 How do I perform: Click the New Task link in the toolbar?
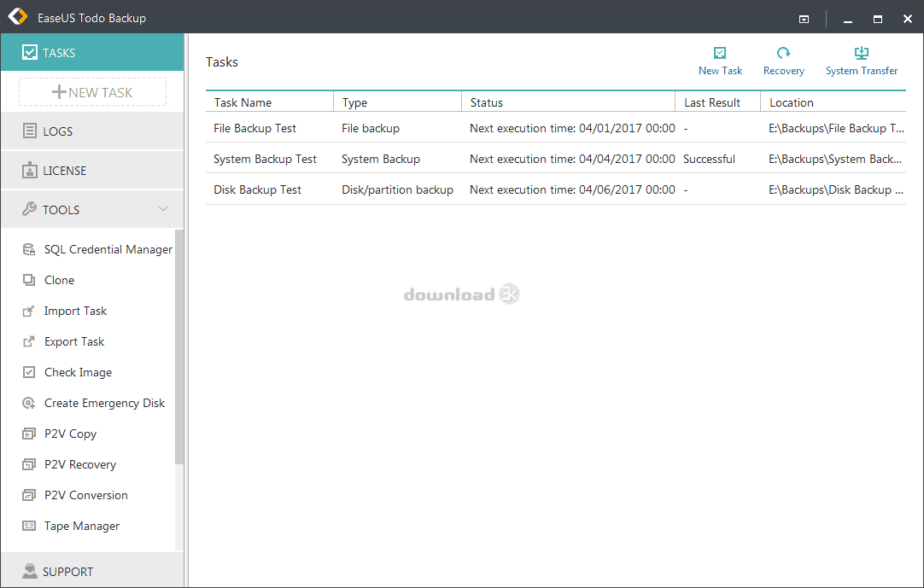click(x=720, y=71)
